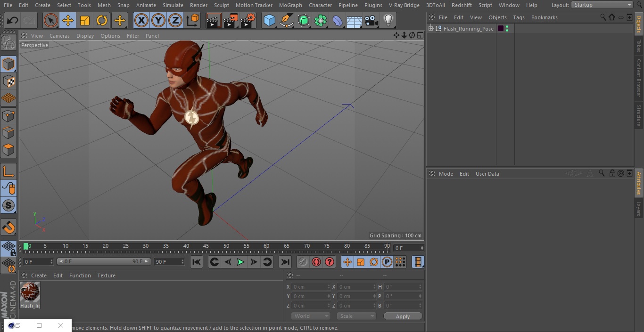Search objects with magnifier icon
The height and width of the screenshot is (332, 644).
tap(603, 17)
